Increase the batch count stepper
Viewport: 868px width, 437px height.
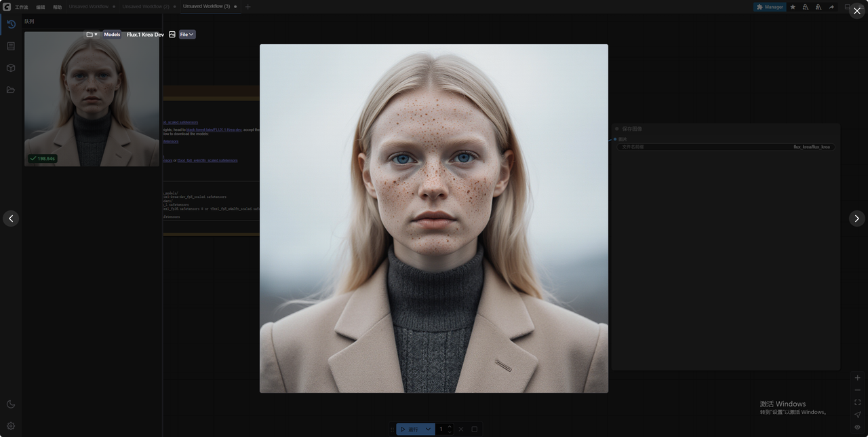449,426
